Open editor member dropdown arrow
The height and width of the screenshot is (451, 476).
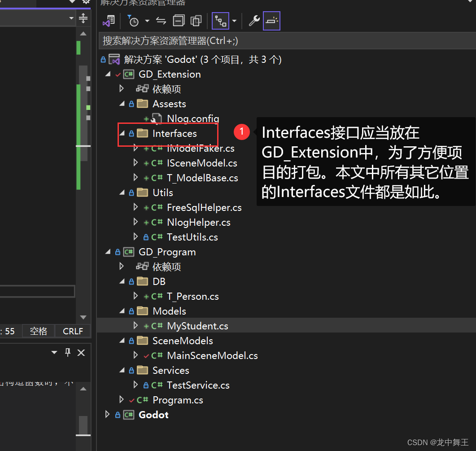71,18
